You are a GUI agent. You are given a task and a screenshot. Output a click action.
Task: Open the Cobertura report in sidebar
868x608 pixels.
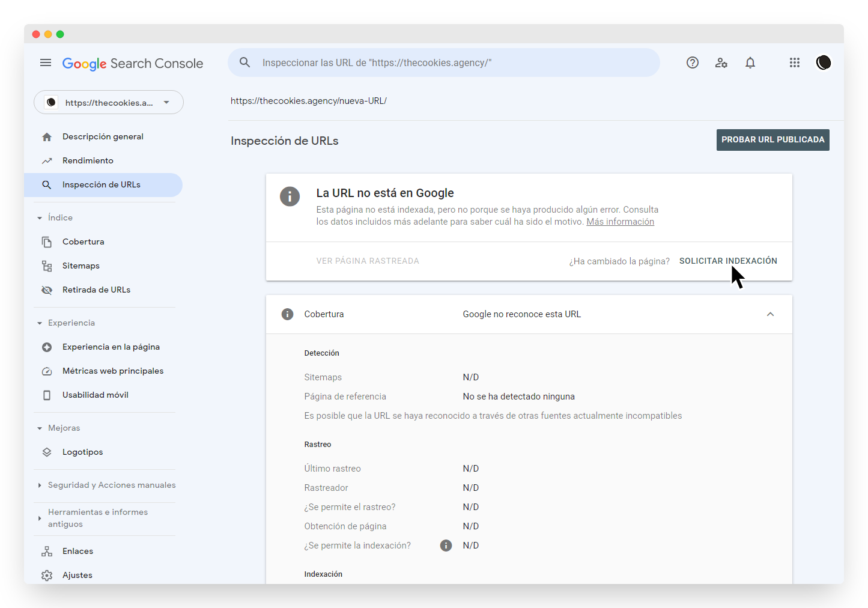tap(83, 242)
